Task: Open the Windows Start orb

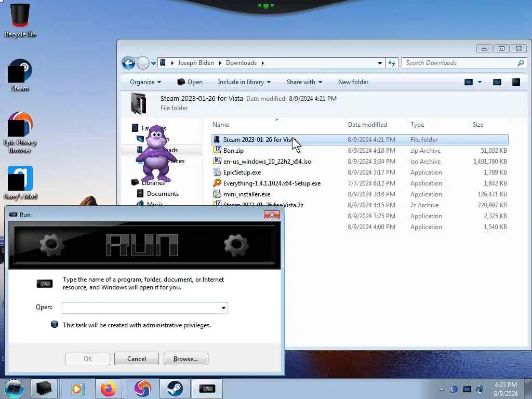Action: coord(14,389)
